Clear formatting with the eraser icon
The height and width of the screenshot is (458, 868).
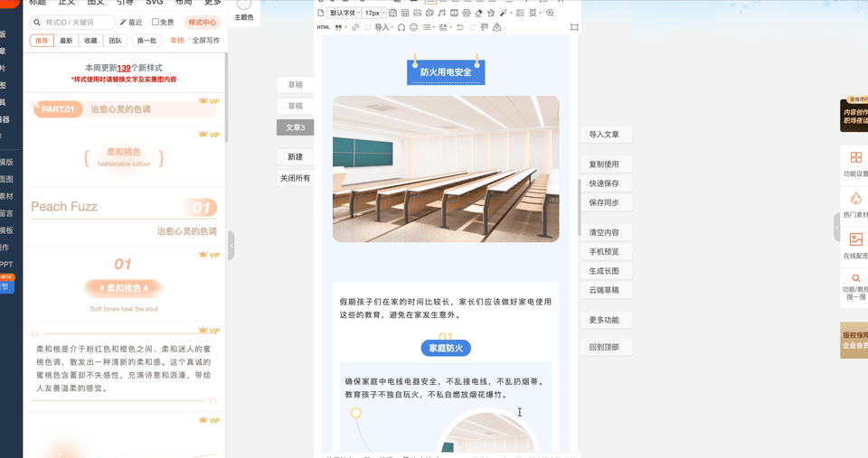(479, 13)
